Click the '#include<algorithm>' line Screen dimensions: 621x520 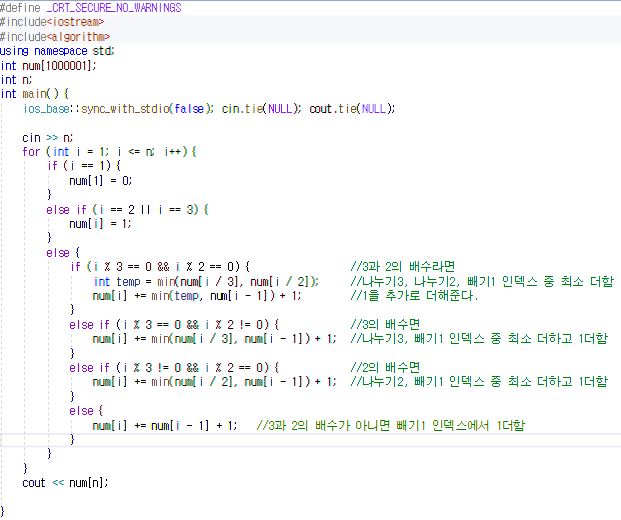point(55,36)
